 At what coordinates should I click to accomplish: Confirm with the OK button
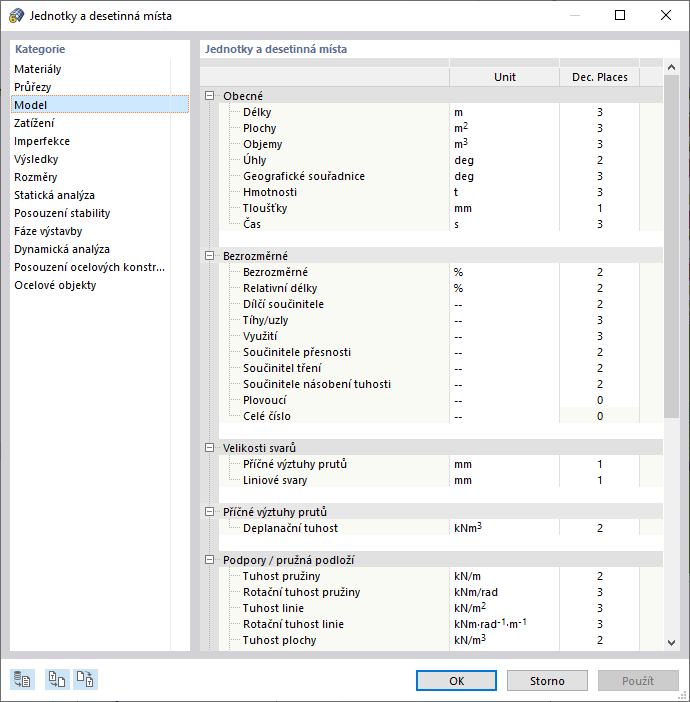456,681
